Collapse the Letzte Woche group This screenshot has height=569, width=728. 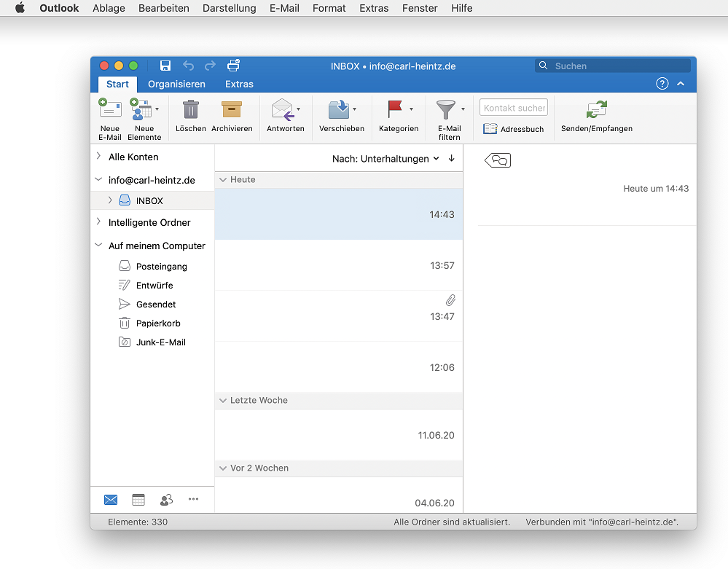(x=223, y=401)
